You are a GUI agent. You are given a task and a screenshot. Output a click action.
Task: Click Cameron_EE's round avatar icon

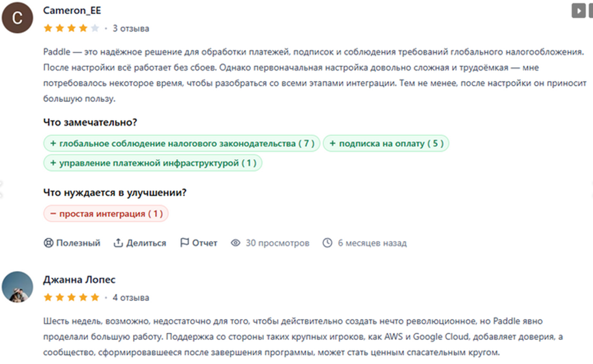18,18
